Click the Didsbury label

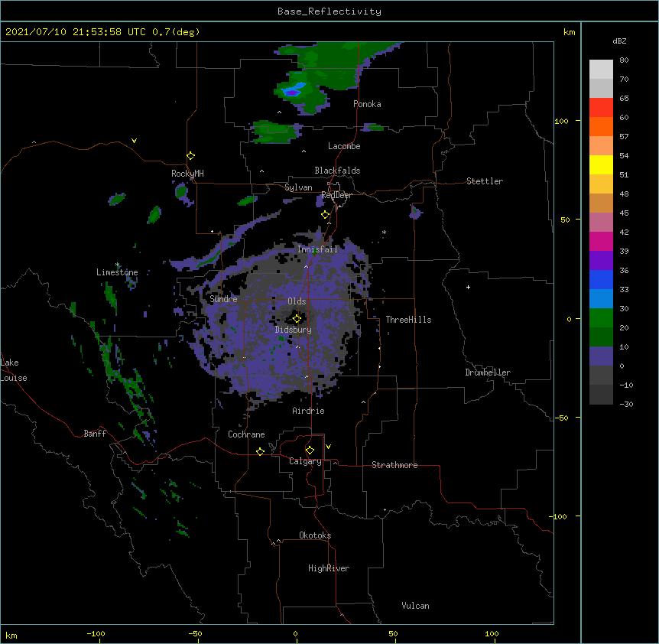click(x=293, y=330)
